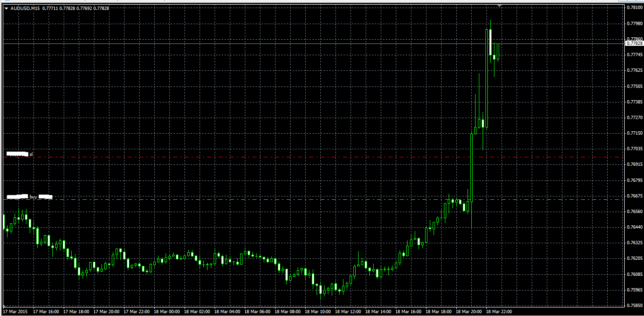Select the green 'buy' order line
This screenshot has width=644, height=316.
(x=313, y=199)
